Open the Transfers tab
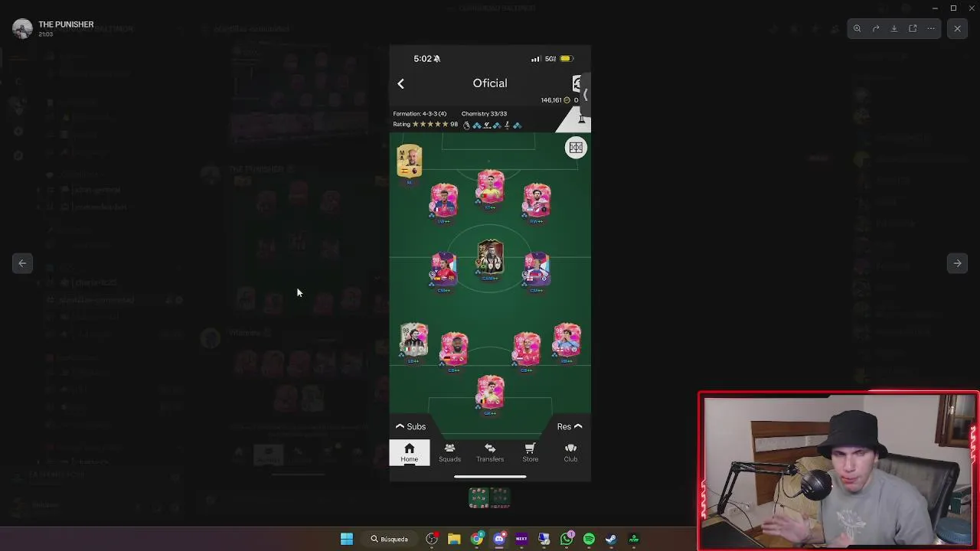The width and height of the screenshot is (980, 551). (490, 452)
